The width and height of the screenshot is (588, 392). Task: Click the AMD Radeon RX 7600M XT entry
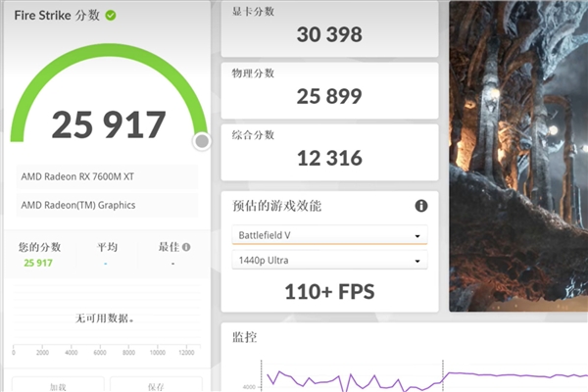click(x=106, y=177)
